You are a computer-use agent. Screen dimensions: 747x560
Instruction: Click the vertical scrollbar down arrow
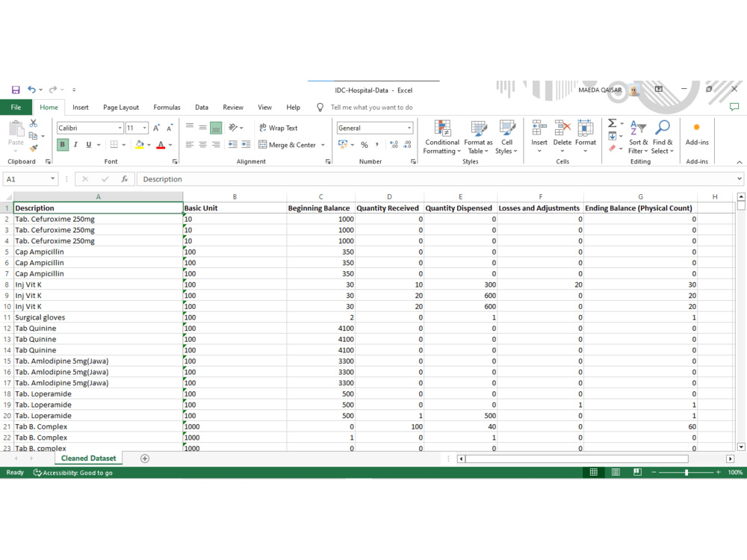(x=741, y=447)
